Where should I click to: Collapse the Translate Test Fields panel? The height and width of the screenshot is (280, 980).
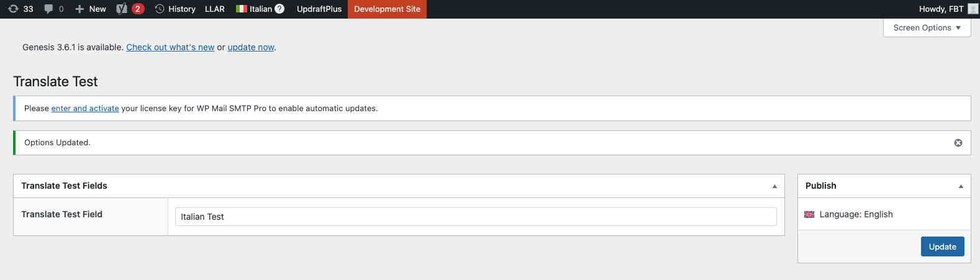(774, 186)
